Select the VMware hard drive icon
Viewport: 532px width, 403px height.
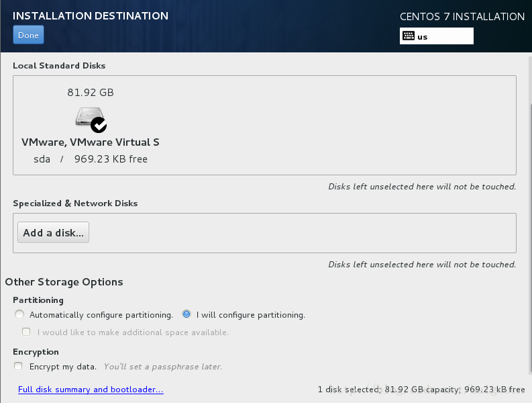pos(89,118)
